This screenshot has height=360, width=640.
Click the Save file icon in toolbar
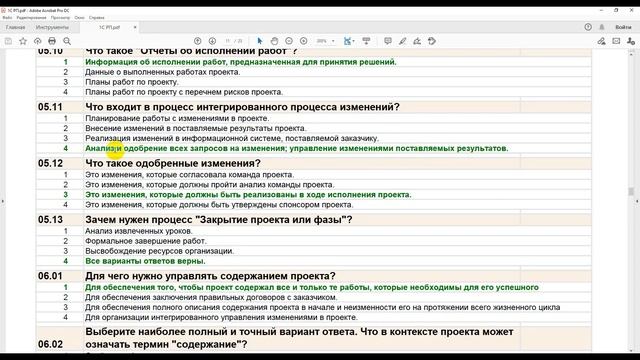click(8, 41)
